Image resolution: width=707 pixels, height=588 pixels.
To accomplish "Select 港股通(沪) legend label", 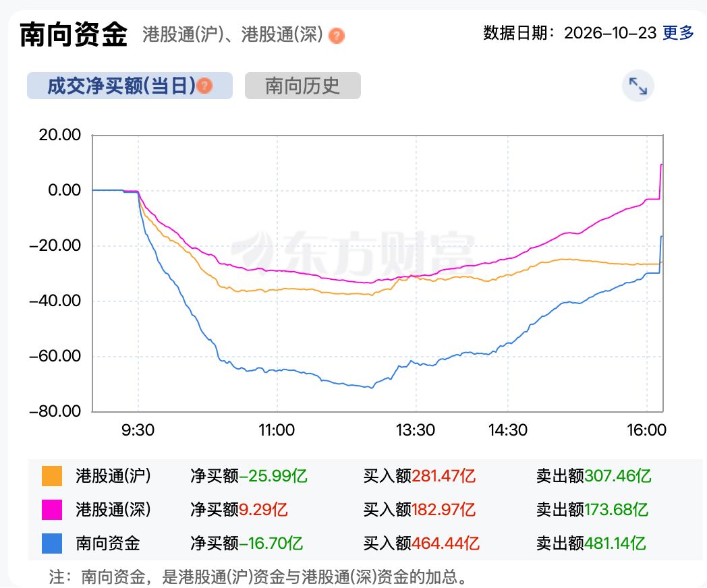I will pyautogui.click(x=113, y=476).
